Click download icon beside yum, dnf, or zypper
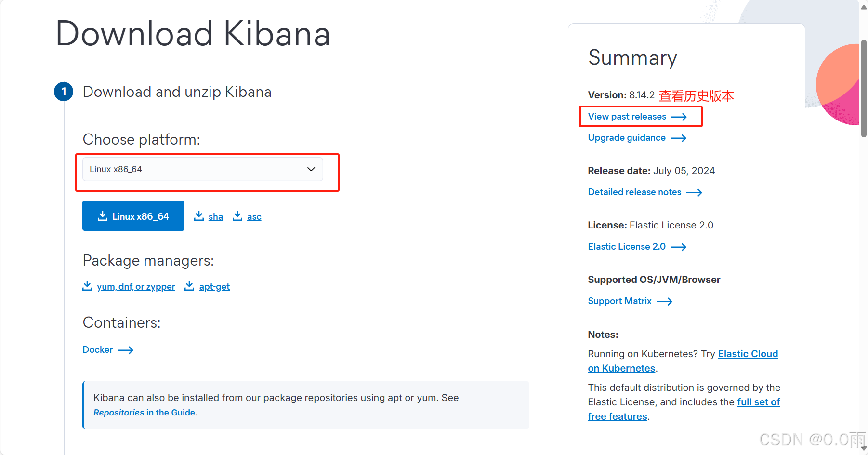This screenshot has width=868, height=455. (x=87, y=286)
